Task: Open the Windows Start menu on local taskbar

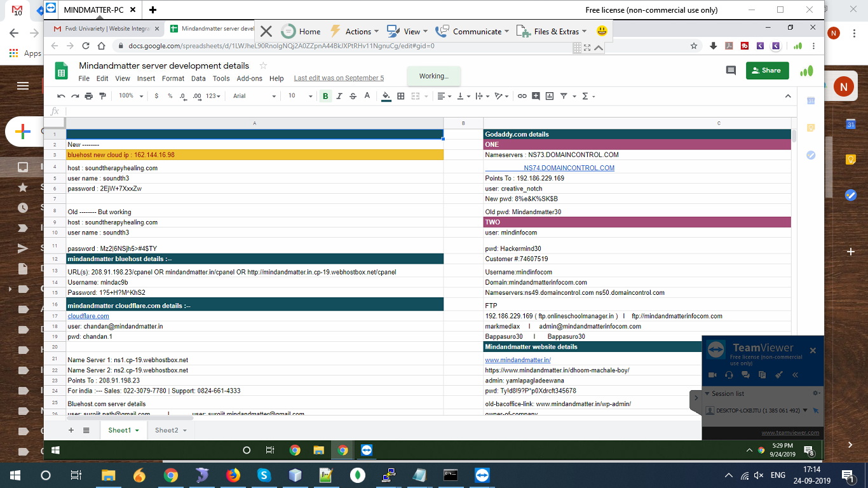Action: pos(15,475)
